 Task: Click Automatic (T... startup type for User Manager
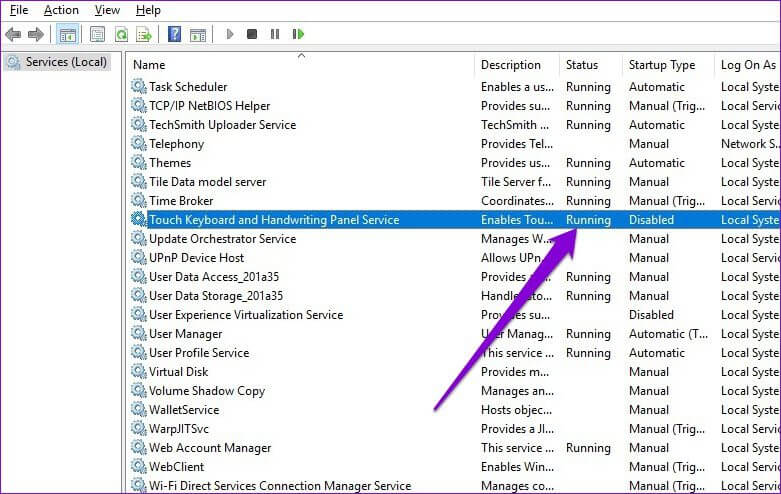[x=668, y=334]
